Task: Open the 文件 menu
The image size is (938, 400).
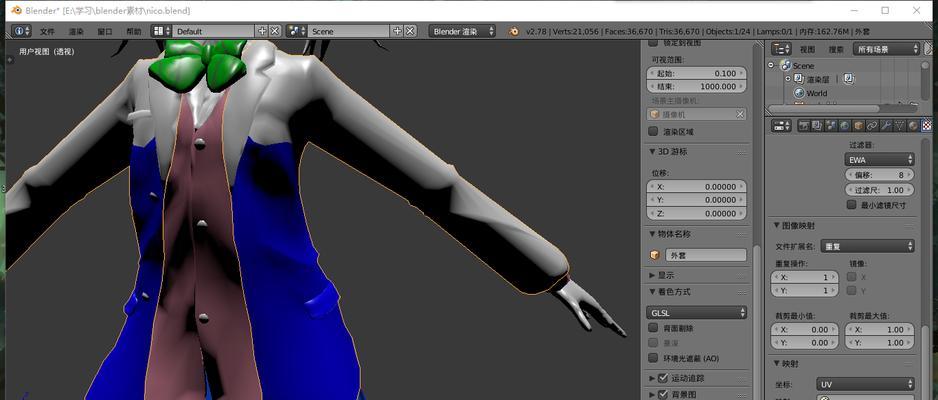Action: tap(47, 31)
